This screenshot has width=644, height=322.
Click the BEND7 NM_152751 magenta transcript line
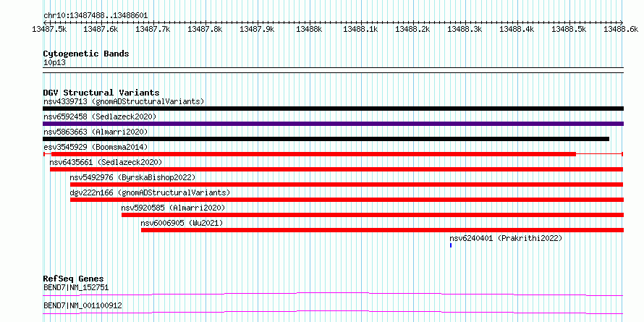pos(333,294)
